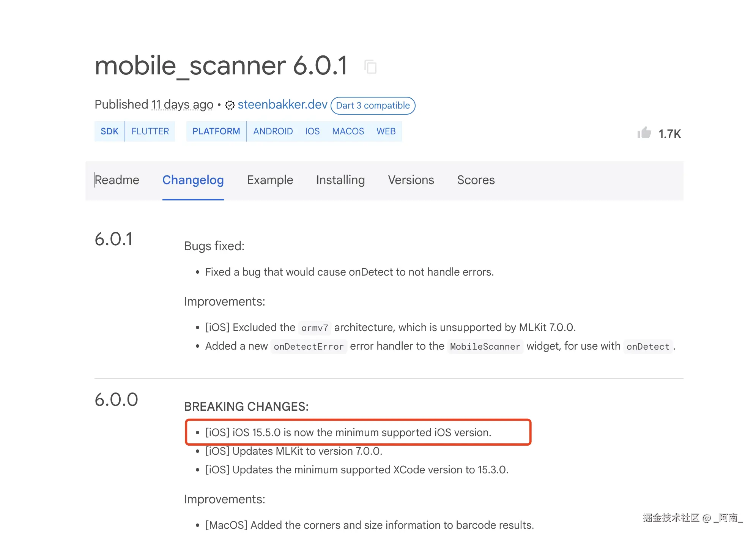Switch to the Example tab
The image size is (756, 536).
coord(270,180)
